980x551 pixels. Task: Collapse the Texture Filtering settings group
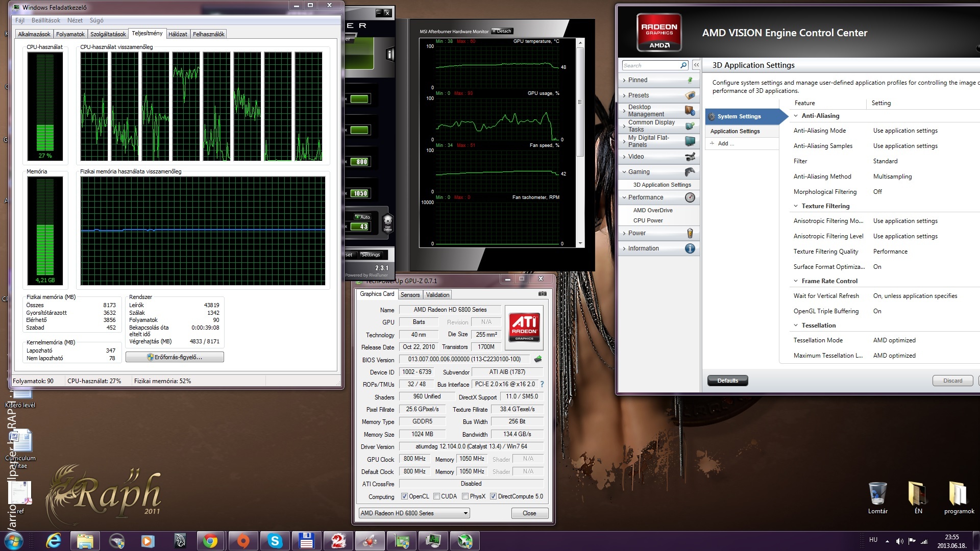pos(795,206)
